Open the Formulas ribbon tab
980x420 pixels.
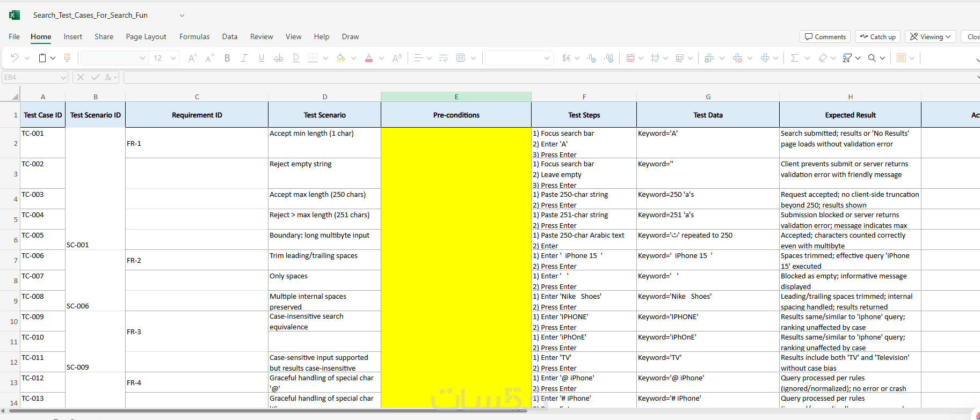pyautogui.click(x=194, y=36)
